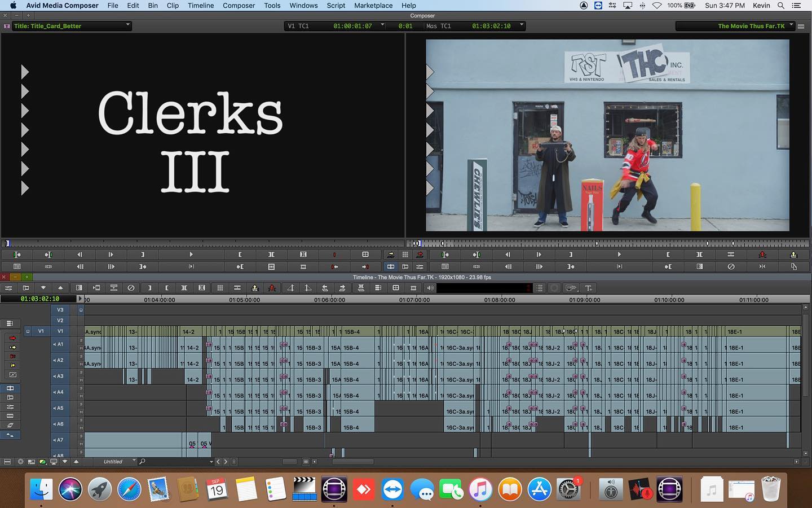Click Play button under source monitor

[191, 255]
